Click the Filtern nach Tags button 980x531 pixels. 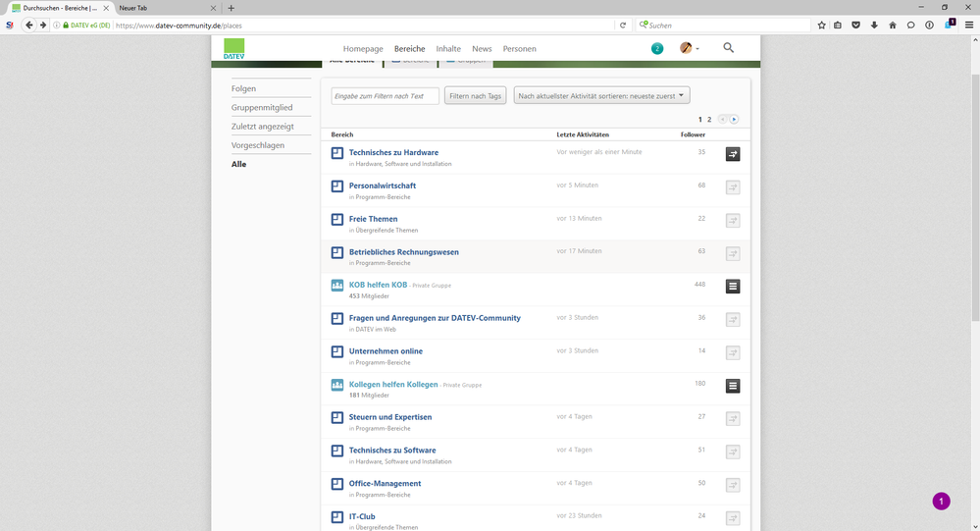pyautogui.click(x=475, y=95)
